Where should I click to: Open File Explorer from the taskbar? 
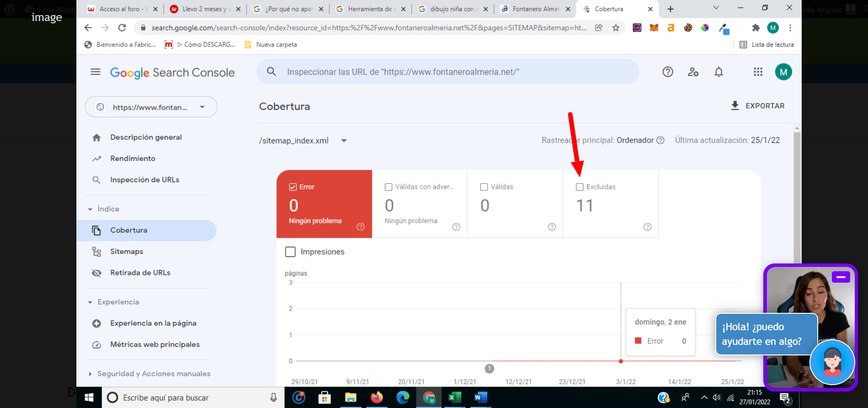350,397
